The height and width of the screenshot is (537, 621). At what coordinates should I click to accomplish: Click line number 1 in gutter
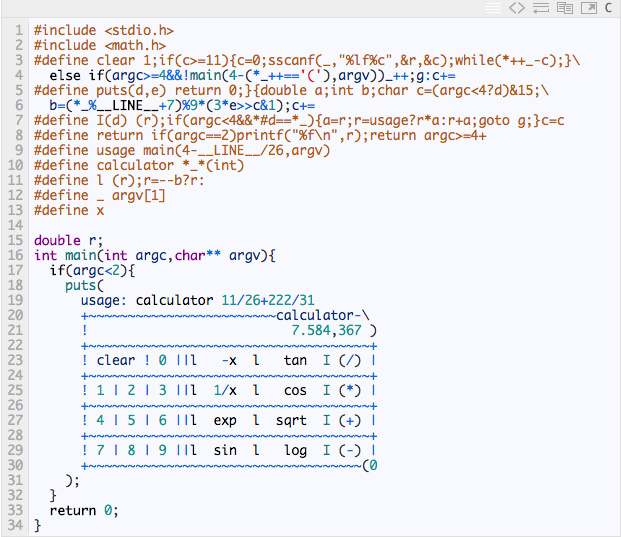pos(19,30)
